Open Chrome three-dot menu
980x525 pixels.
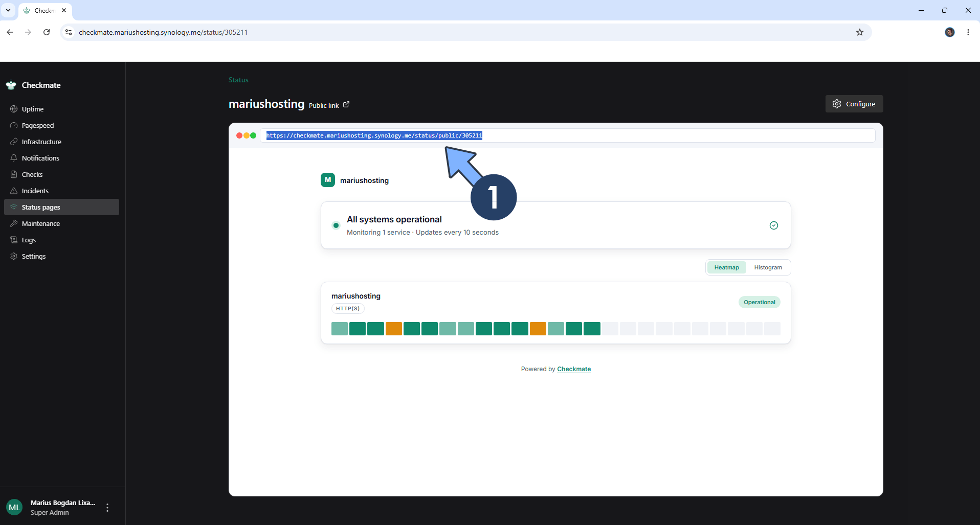click(968, 32)
